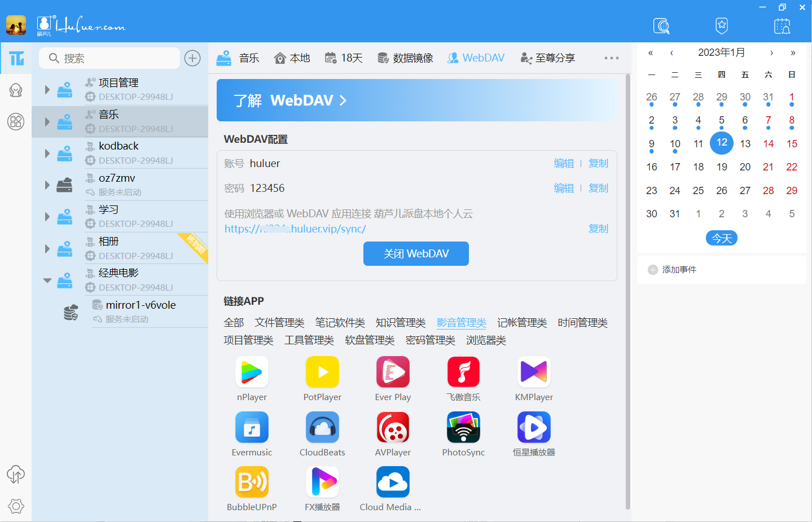Filter apps by 影音管理类 category
This screenshot has height=522, width=812.
pos(462,323)
